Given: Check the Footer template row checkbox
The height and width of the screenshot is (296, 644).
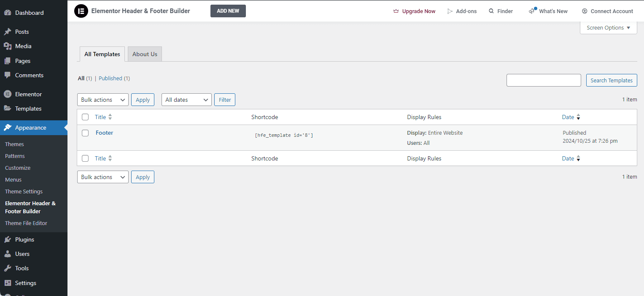Looking at the screenshot, I should tap(85, 133).
